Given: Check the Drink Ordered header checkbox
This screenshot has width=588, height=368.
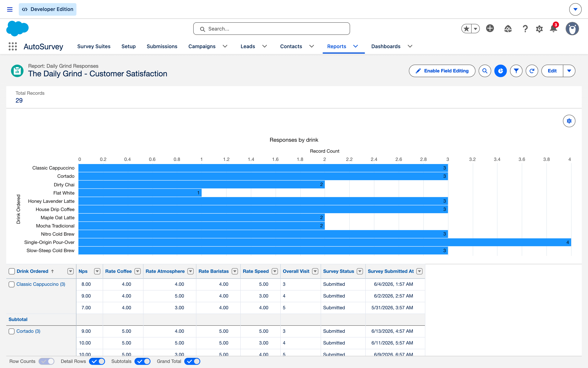Looking at the screenshot, I should point(11,271).
